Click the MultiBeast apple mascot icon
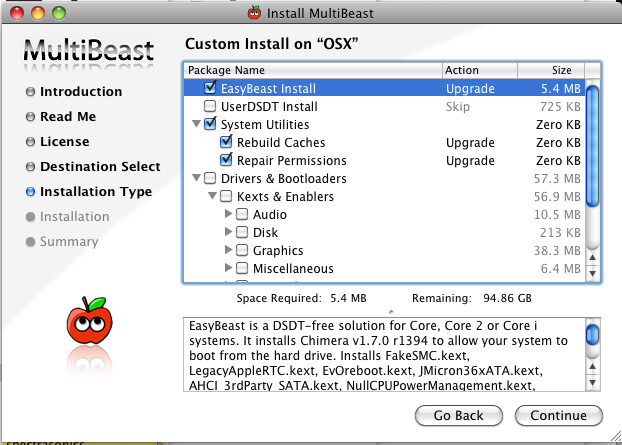 click(90, 320)
